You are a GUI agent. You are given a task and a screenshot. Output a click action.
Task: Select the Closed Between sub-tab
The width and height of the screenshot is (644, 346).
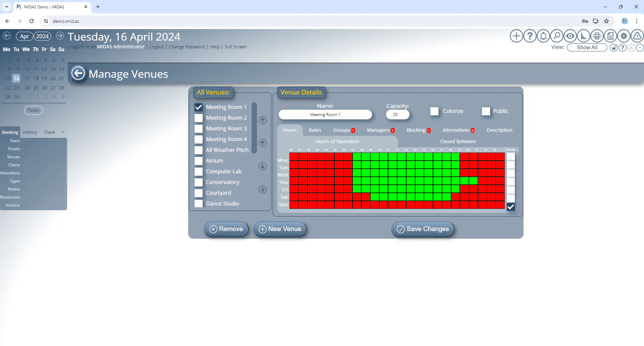458,141
